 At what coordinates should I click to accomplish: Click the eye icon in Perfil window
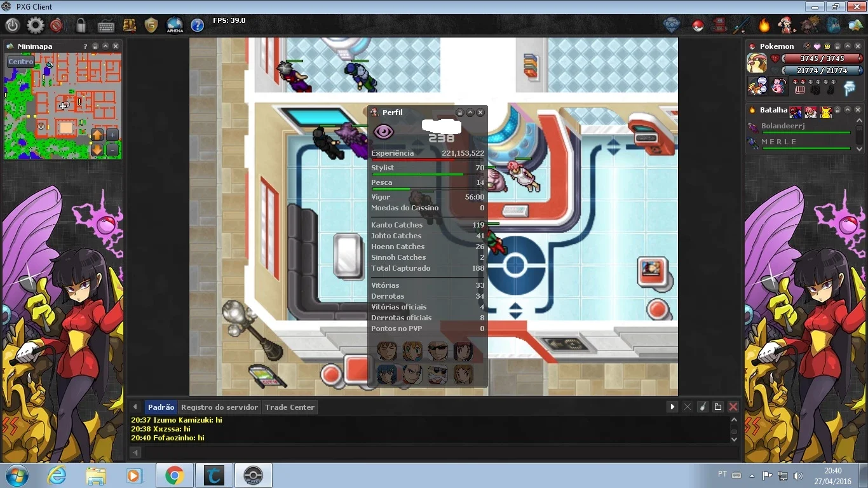[x=383, y=132]
